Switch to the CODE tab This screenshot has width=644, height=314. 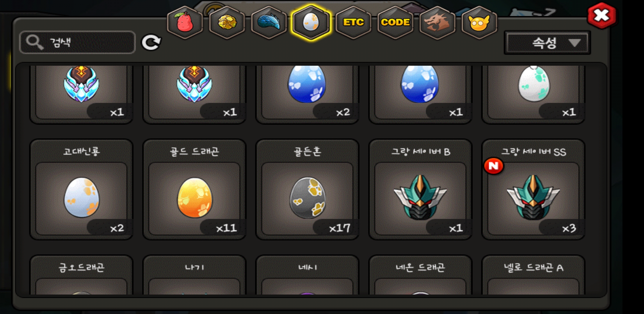395,22
